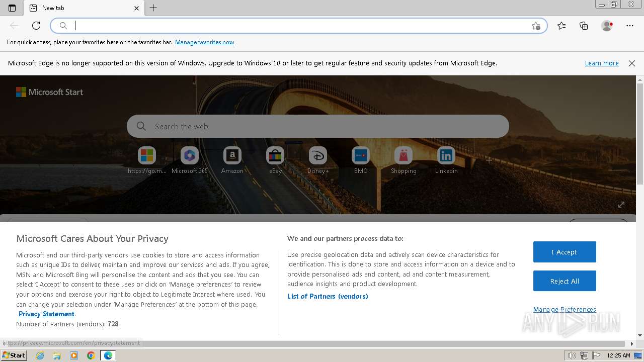Click the scroll up arrow

point(640,79)
